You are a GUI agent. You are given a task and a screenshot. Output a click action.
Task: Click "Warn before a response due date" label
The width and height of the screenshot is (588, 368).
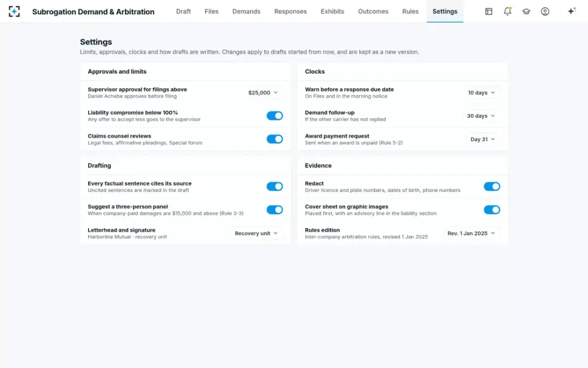[349, 89]
